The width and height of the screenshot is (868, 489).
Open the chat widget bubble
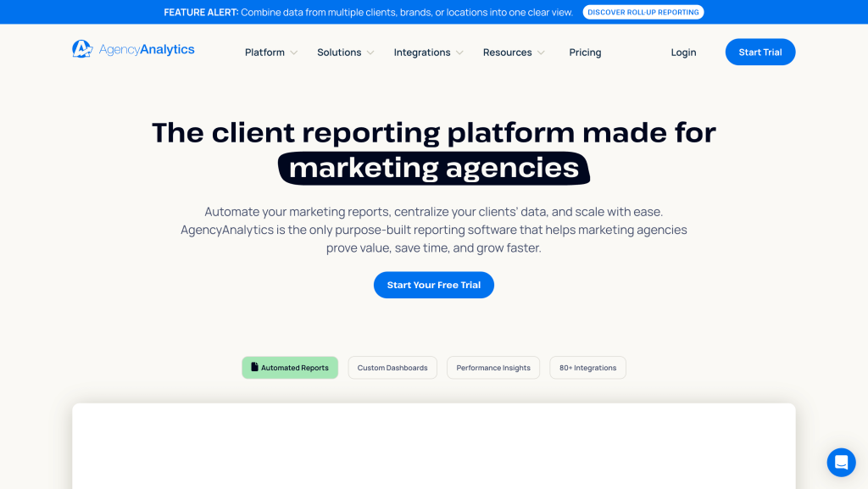click(x=841, y=462)
